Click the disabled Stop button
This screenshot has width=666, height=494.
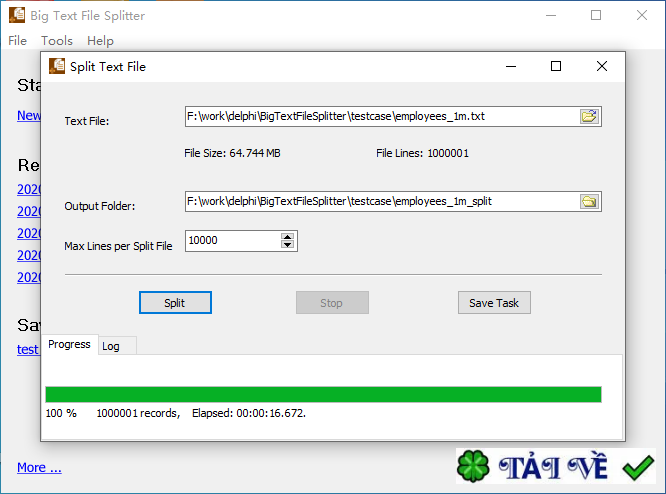click(332, 303)
